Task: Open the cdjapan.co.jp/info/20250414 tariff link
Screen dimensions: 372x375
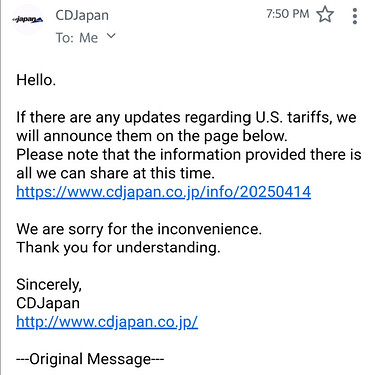Action: coord(164,192)
